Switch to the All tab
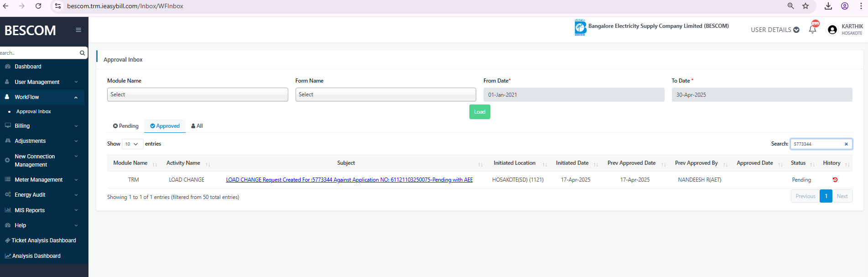The height and width of the screenshot is (277, 868). [x=197, y=126]
